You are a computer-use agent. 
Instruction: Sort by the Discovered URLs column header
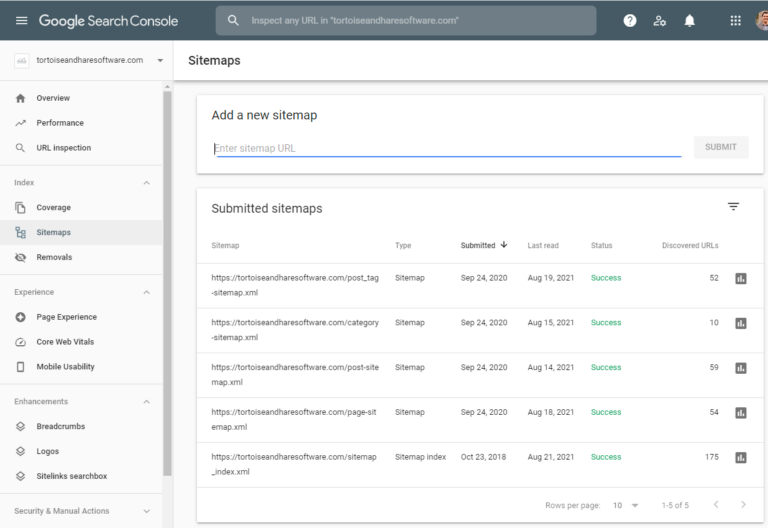pos(690,245)
